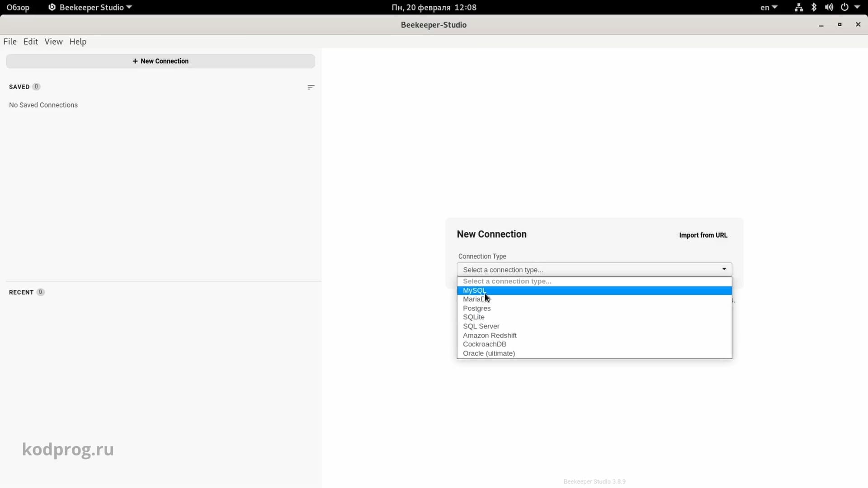Open the File menu
This screenshot has height=488, width=868.
click(10, 42)
